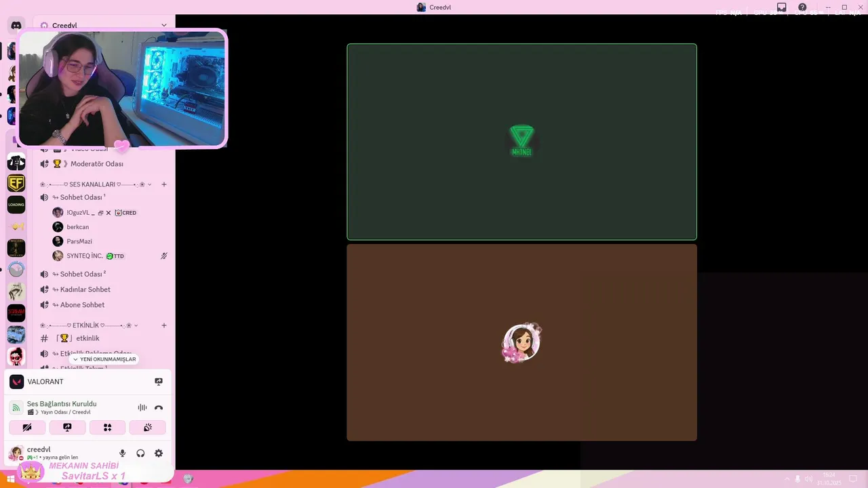Open Moderatör Odası voice channel
This screenshot has width=868, height=488.
[103, 164]
